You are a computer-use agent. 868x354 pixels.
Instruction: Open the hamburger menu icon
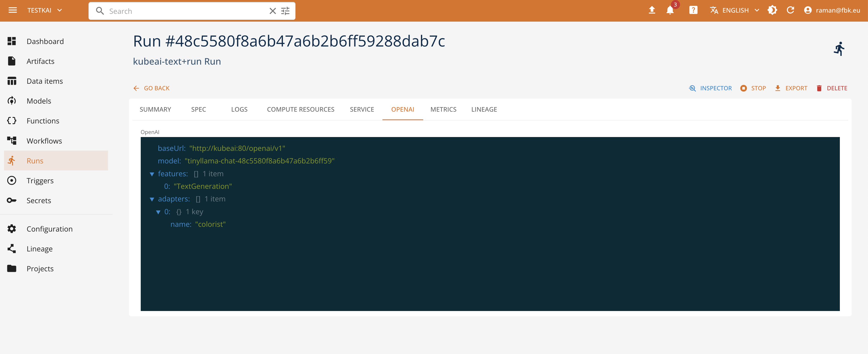tap(13, 11)
